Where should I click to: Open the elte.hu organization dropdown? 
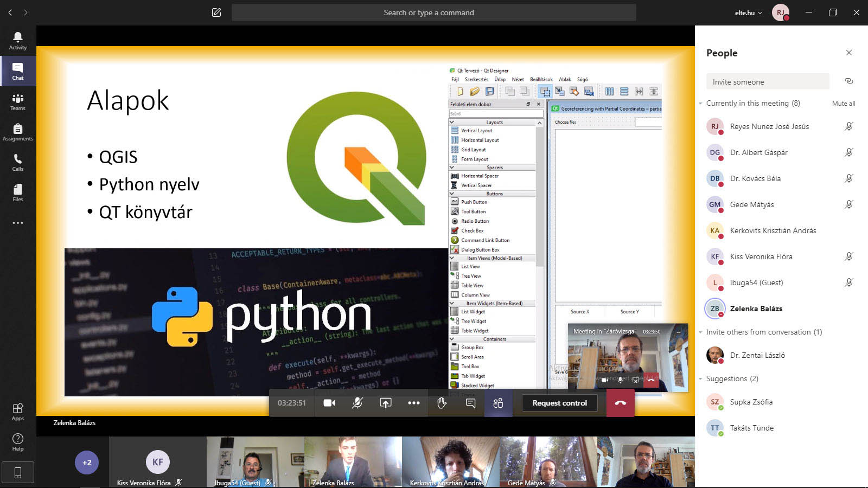click(748, 12)
